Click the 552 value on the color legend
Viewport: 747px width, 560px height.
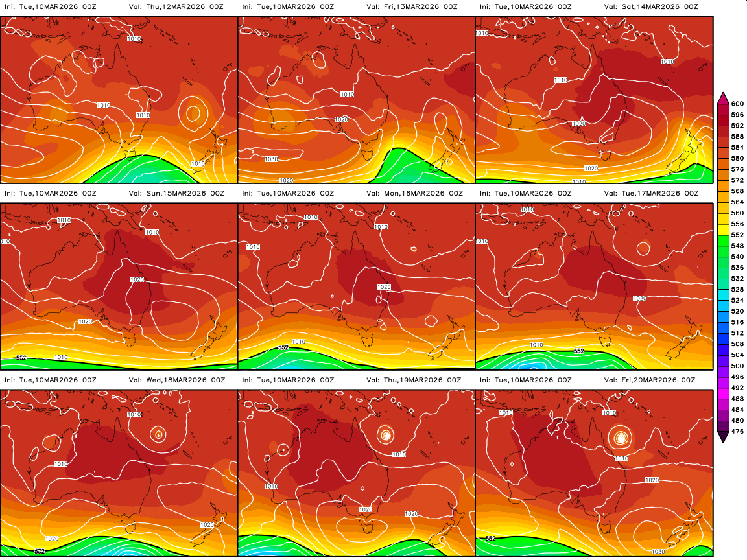(x=738, y=235)
